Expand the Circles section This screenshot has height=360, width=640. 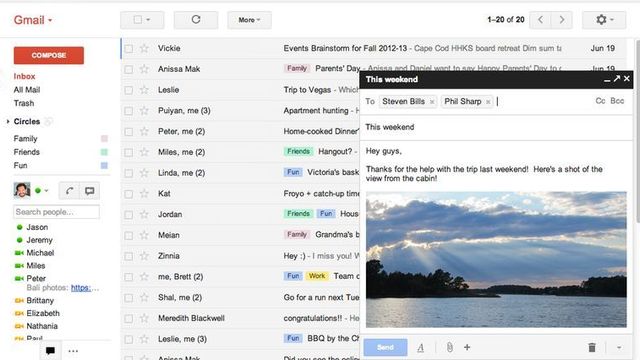click(8, 122)
